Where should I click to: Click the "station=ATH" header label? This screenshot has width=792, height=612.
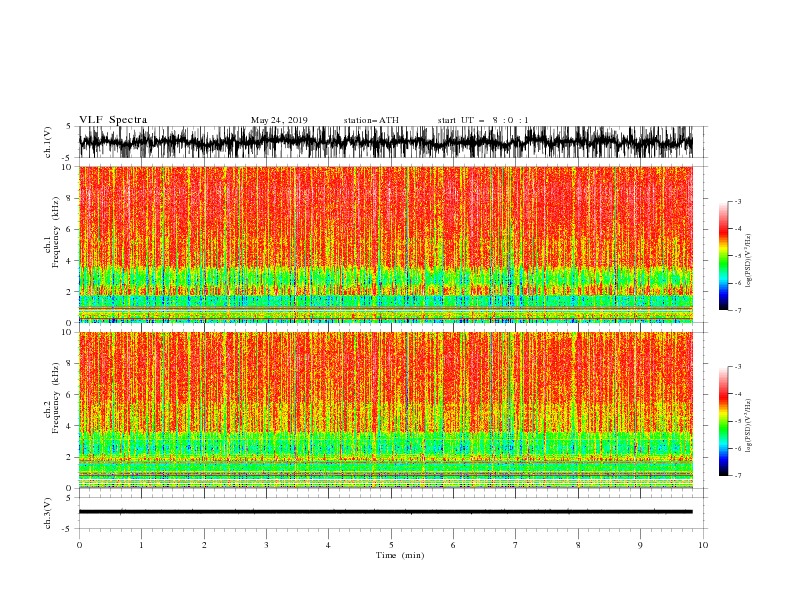coord(371,120)
